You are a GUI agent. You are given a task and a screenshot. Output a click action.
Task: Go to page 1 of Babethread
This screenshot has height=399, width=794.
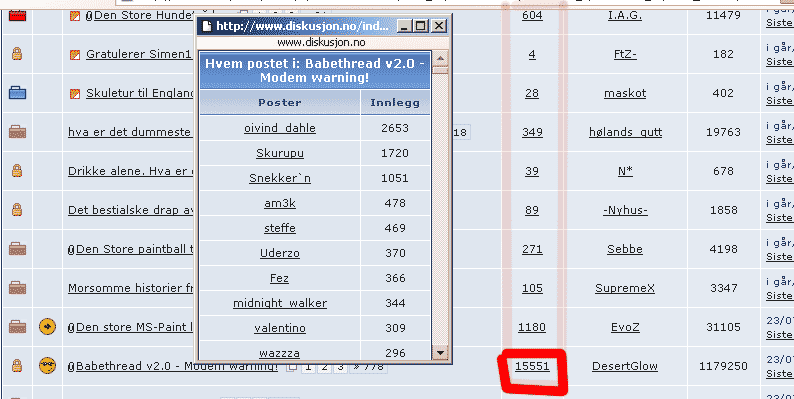[308, 367]
